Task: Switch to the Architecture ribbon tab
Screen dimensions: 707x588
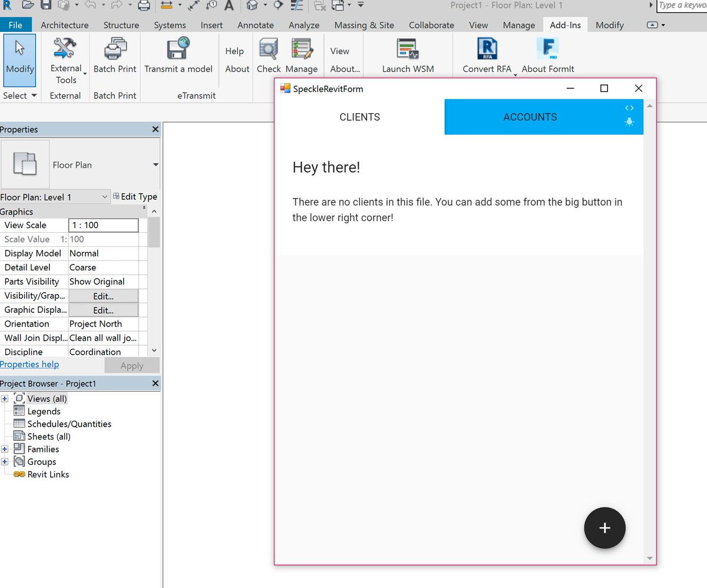Action: pos(65,25)
